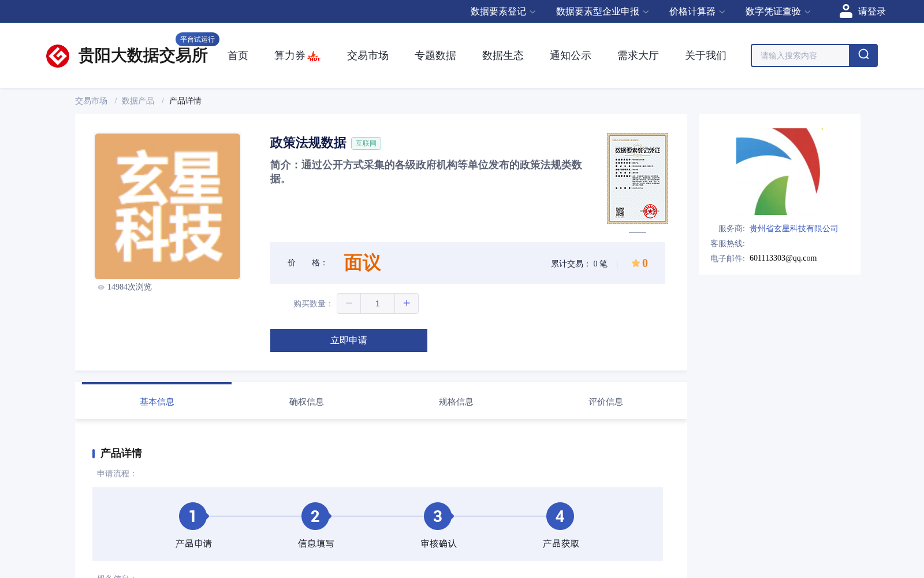924x578 pixels.
Task: Open the 数字凭证查验 dropdown
Action: tap(778, 12)
